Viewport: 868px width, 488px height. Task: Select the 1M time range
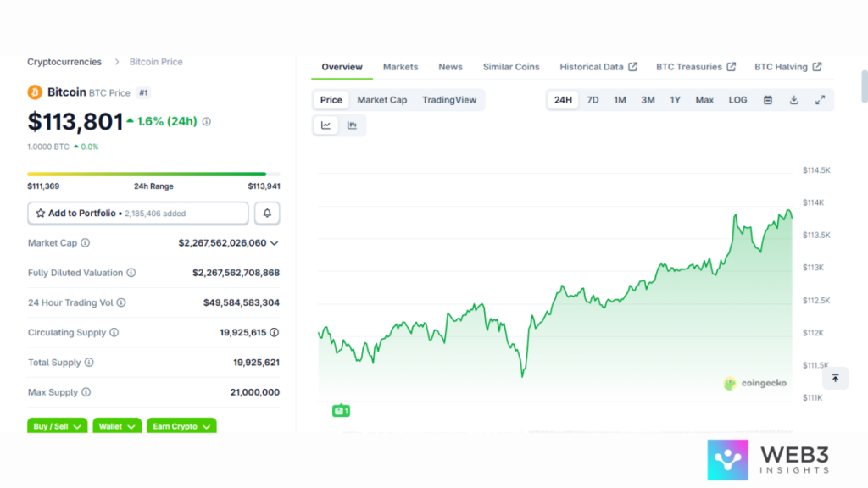click(620, 100)
